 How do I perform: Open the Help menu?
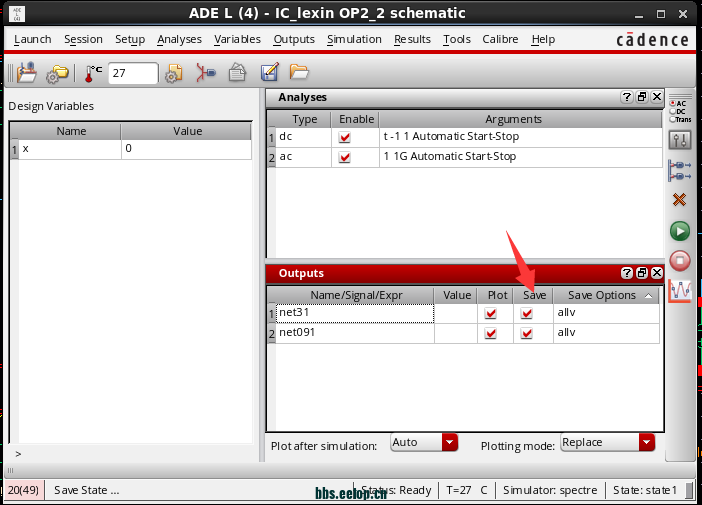click(543, 39)
